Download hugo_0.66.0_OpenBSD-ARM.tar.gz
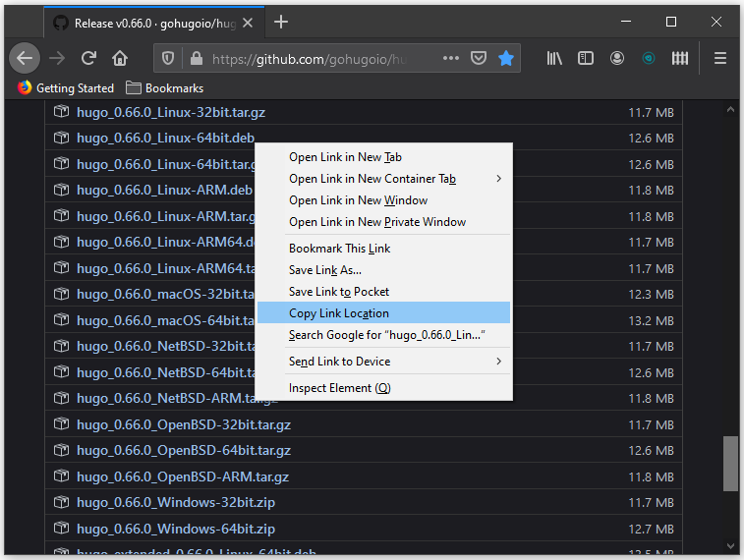 tap(183, 476)
